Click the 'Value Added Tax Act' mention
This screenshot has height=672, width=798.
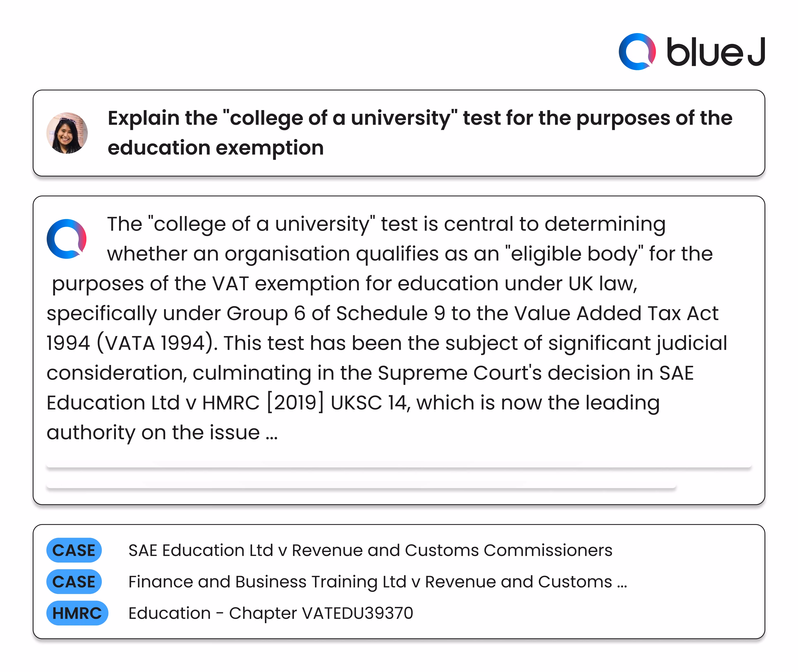616,313
